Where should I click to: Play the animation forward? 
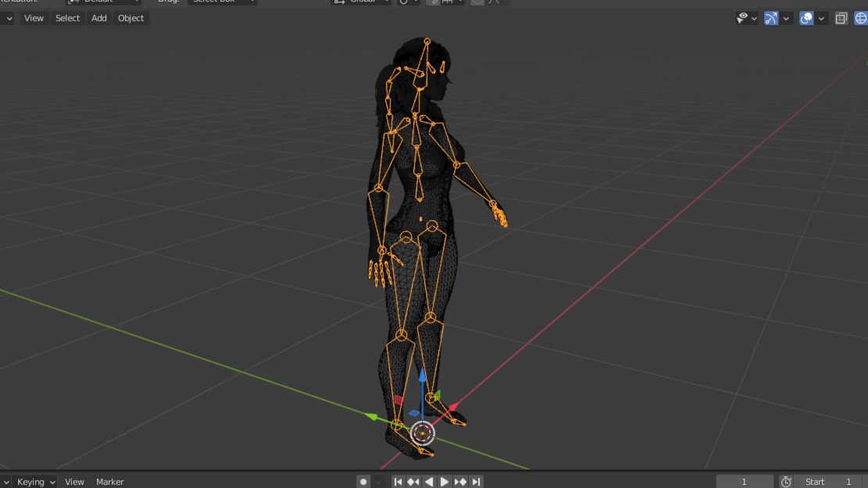coord(445,482)
